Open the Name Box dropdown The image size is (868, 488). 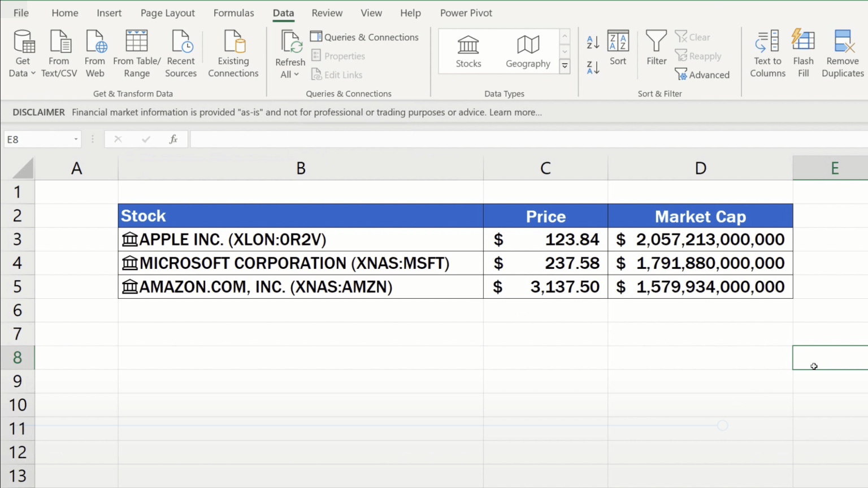(76, 139)
